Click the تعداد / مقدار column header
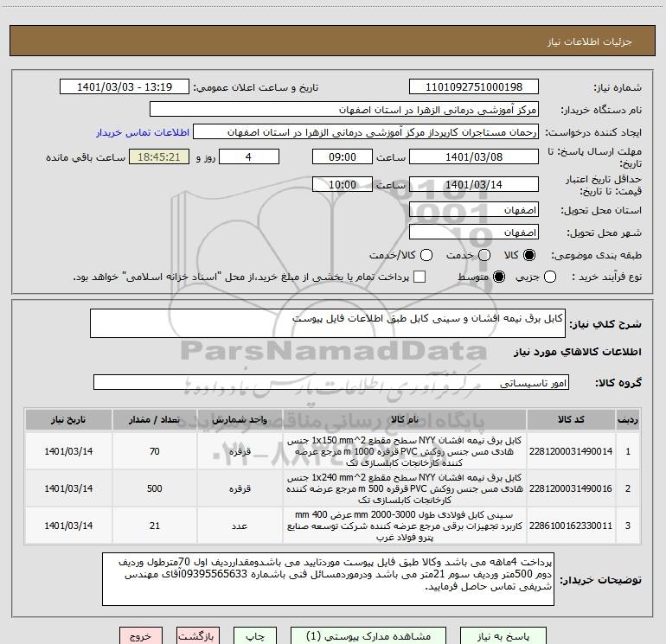The width and height of the screenshot is (666, 644). [155, 419]
